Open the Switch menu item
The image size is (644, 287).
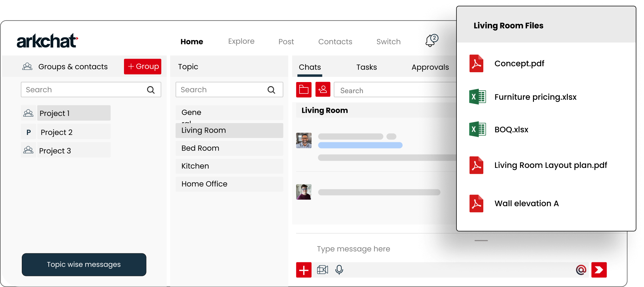click(388, 41)
